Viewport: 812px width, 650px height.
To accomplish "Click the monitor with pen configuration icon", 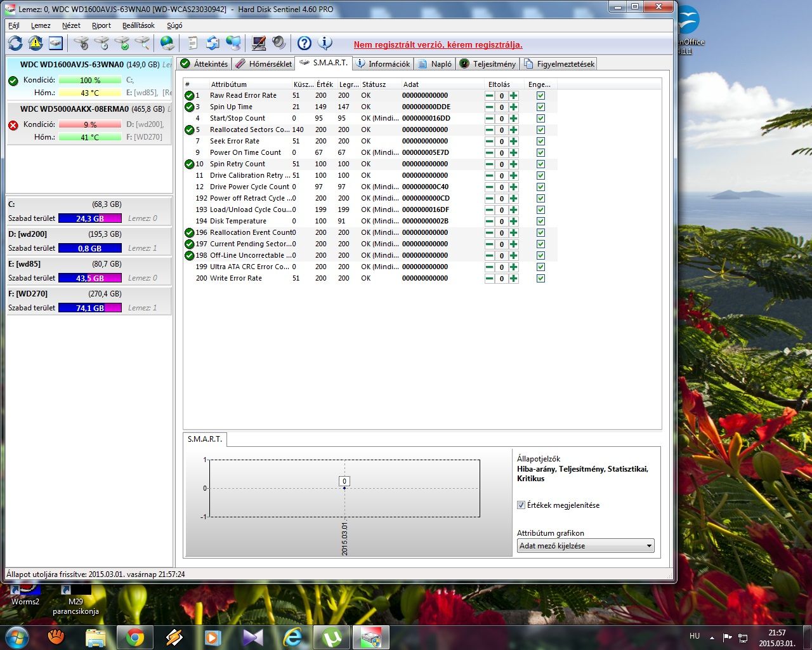I will [x=259, y=43].
